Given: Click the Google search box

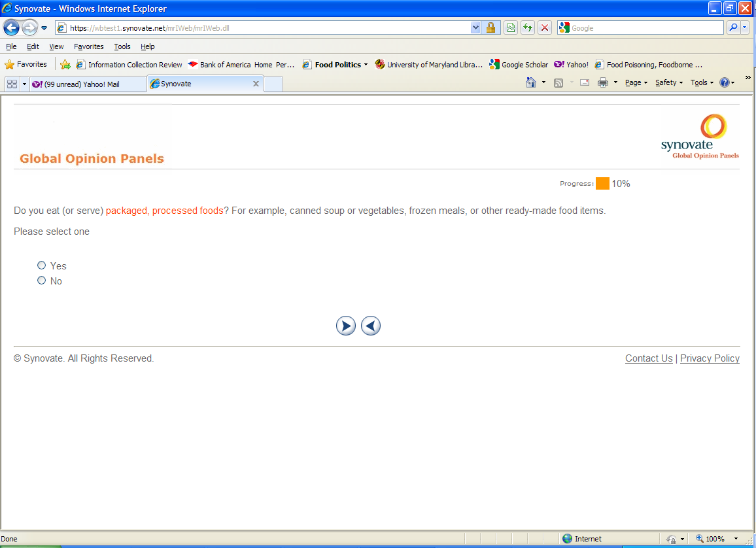Looking at the screenshot, I should point(640,28).
